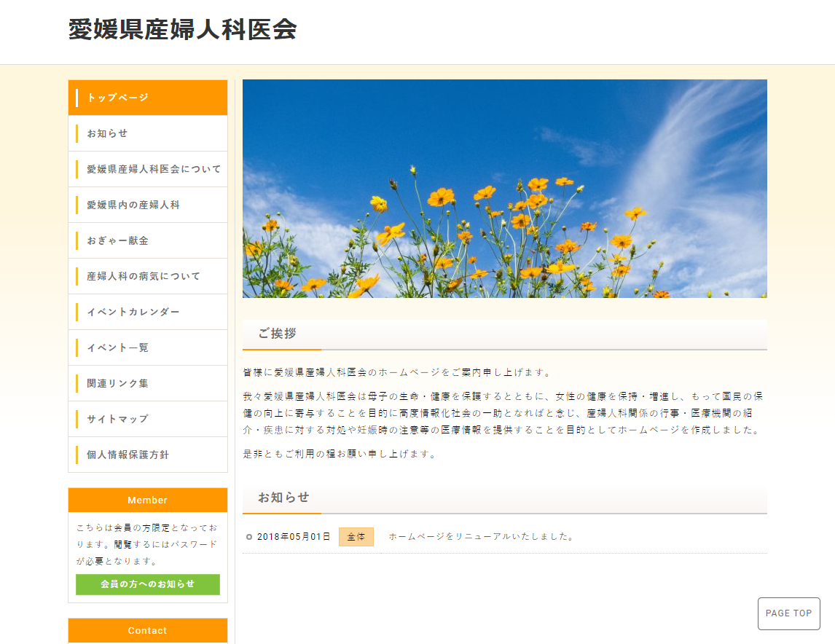Select 個人情報保護方針 in the sidebar
Image resolution: width=835 pixels, height=644 pixels.
tap(148, 455)
